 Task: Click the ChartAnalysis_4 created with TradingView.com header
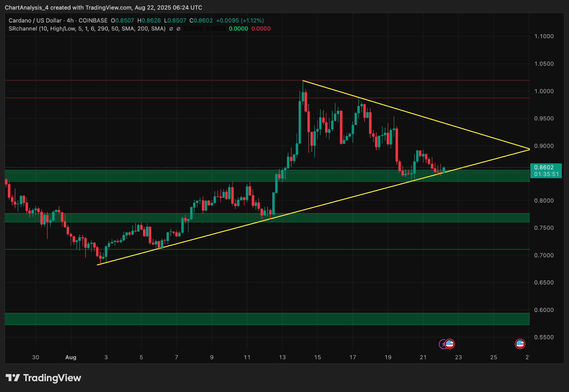point(103,7)
